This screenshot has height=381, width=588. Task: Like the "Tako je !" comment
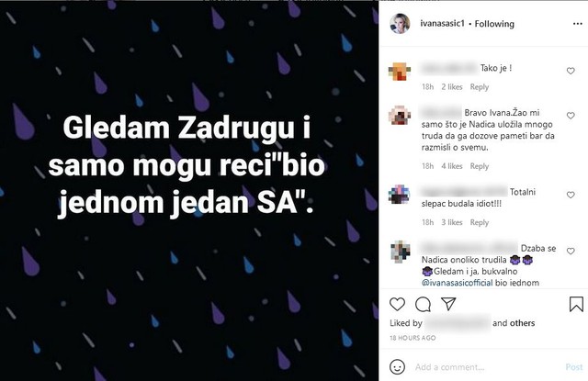point(571,71)
